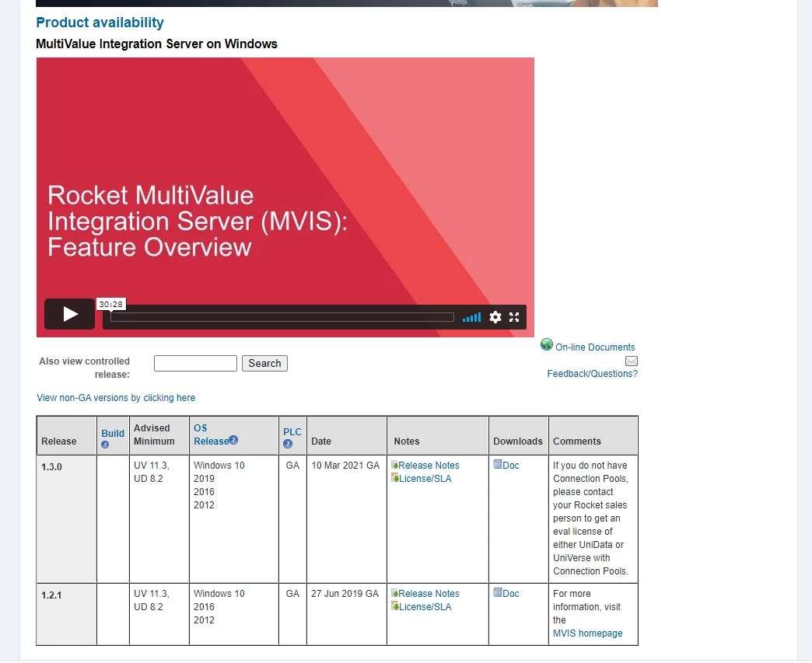
Task: Open video settings gear icon
Action: (x=495, y=317)
